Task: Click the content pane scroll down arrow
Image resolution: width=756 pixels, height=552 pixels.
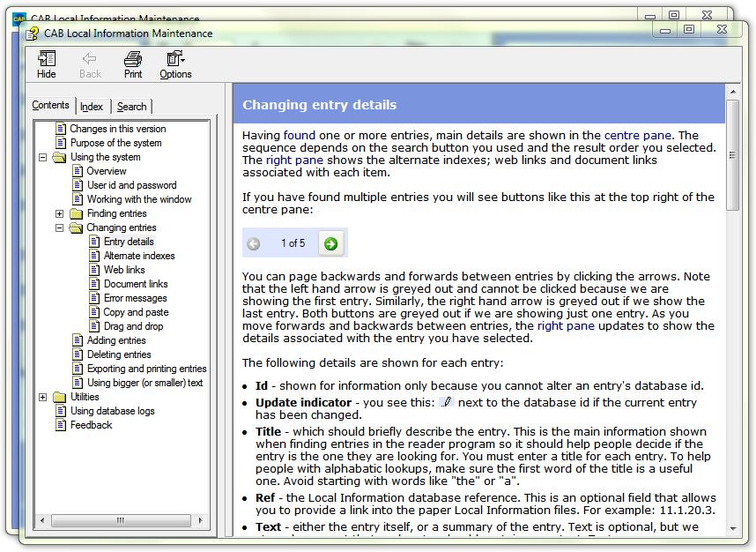Action: 733,528
